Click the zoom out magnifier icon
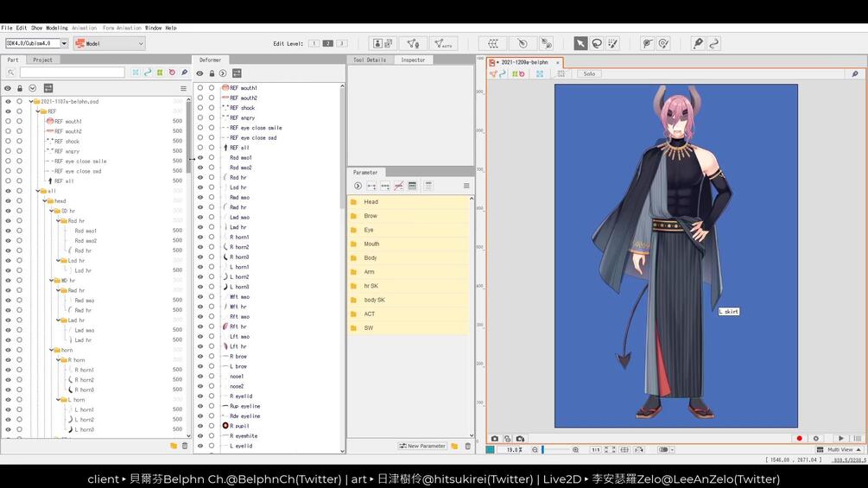 tap(535, 450)
